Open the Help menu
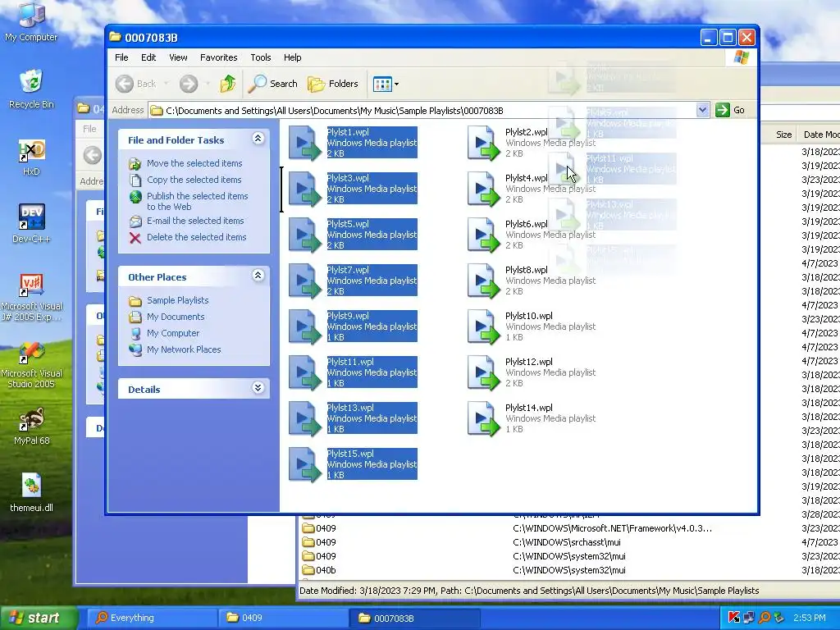Viewport: 840px width, 630px height. point(293,57)
